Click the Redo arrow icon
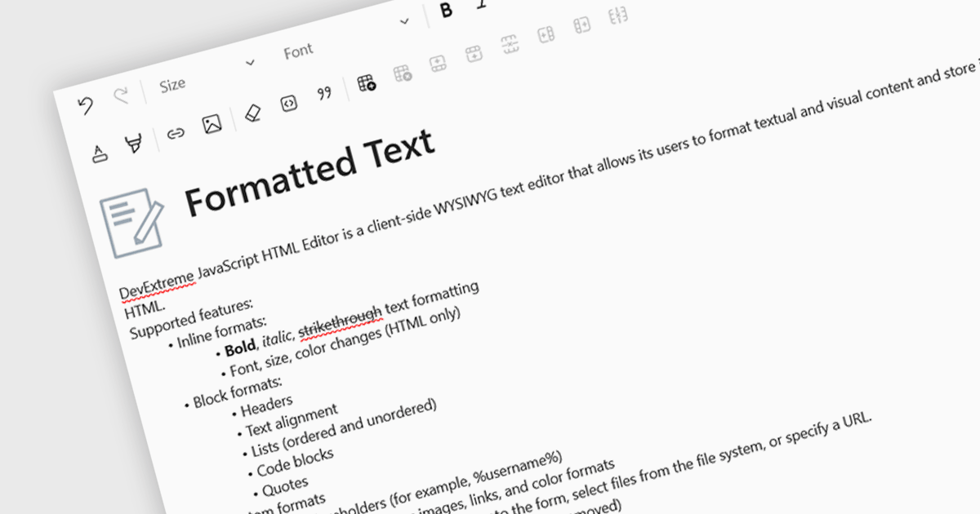The height and width of the screenshot is (514, 980). [x=121, y=96]
